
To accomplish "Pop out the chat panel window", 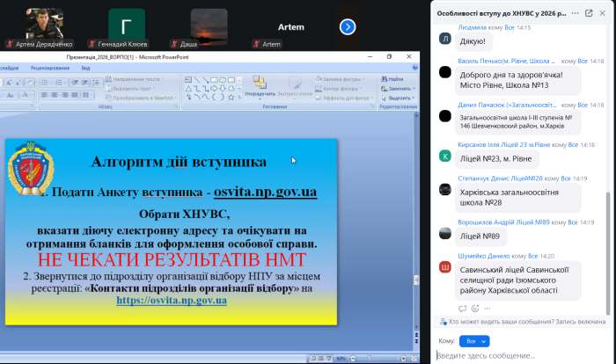I will coord(589,13).
